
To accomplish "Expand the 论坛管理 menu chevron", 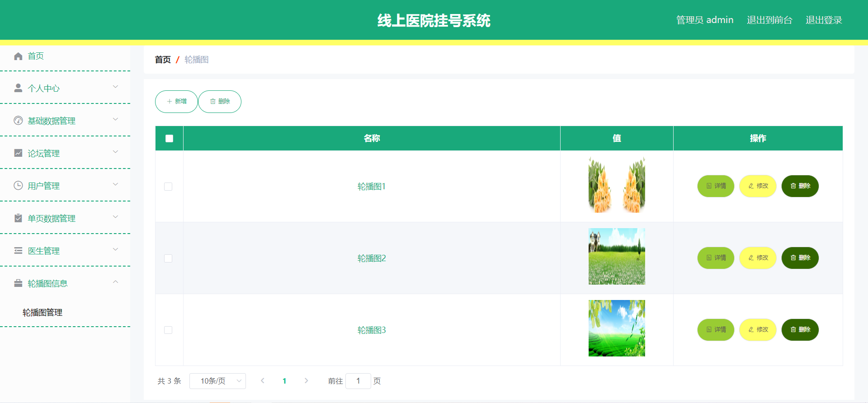I will point(115,152).
